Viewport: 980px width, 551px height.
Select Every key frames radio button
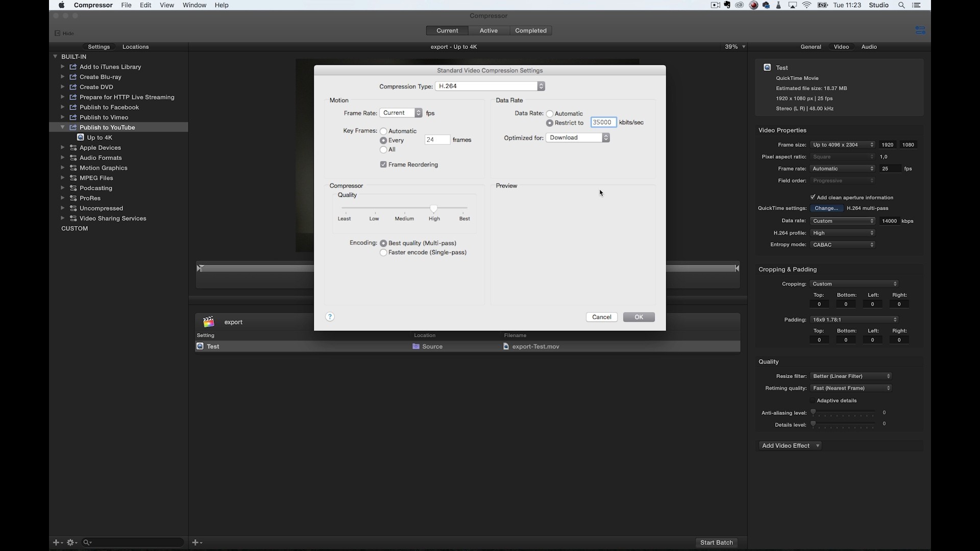[383, 140]
